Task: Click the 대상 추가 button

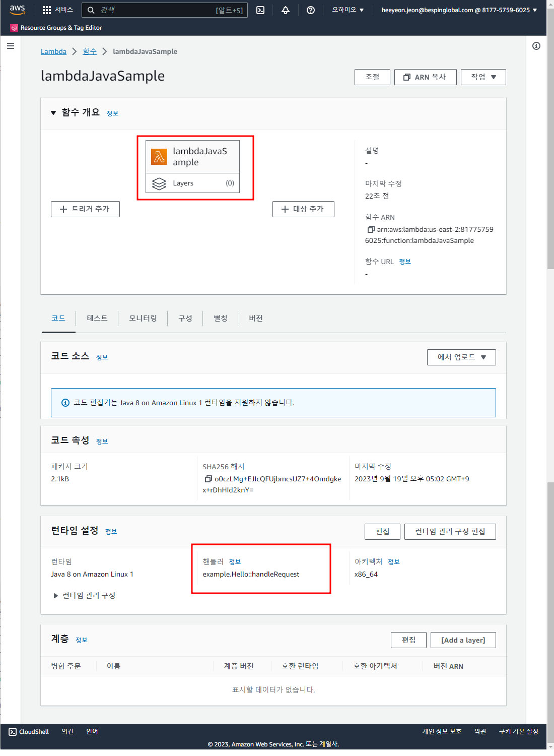Action: 303,209
